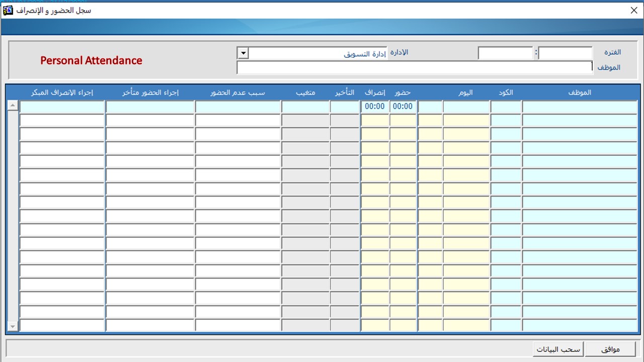The height and width of the screenshot is (362, 644).
Task: Click the الموظف search input field
Action: (x=415, y=67)
